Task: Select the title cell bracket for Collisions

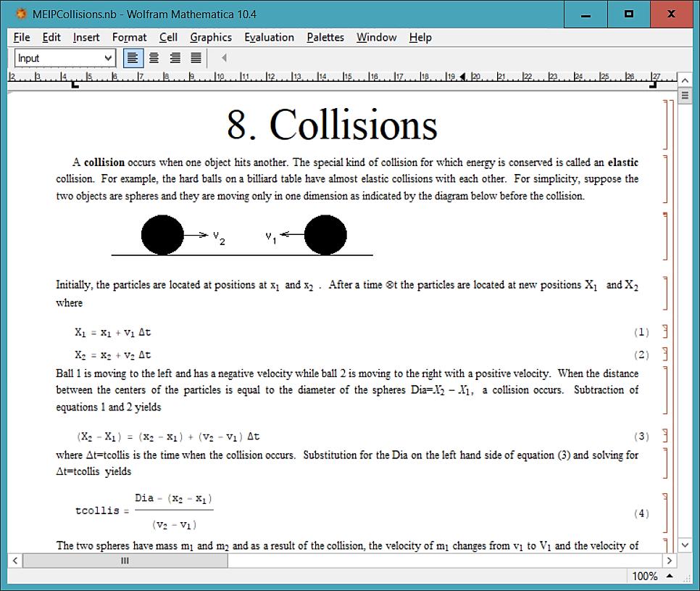Action: click(666, 125)
